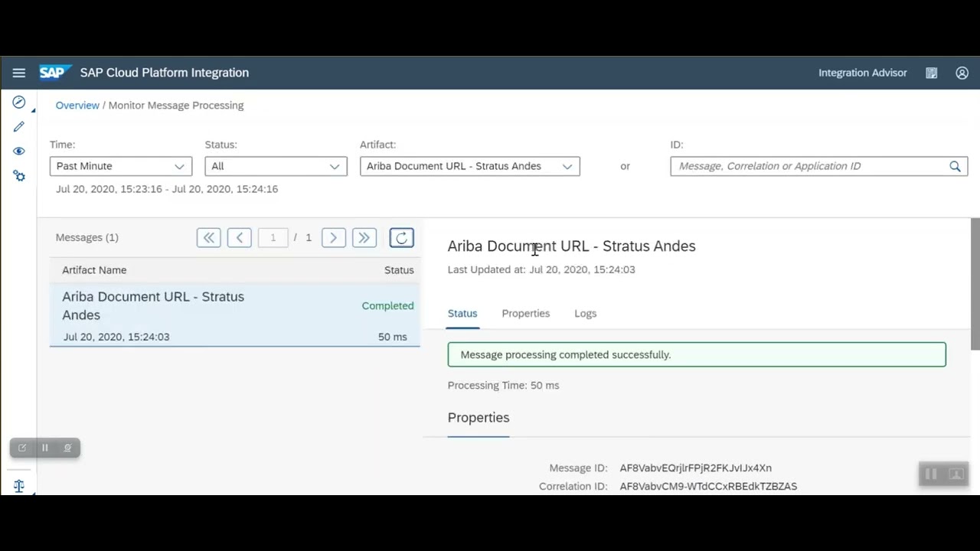Go to previous page of messages
Image resolution: width=980 pixels, height=551 pixels.
[240, 238]
